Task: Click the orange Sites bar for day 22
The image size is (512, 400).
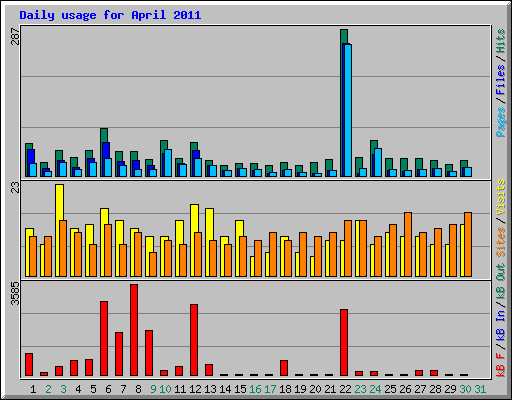Action: [x=348, y=248]
